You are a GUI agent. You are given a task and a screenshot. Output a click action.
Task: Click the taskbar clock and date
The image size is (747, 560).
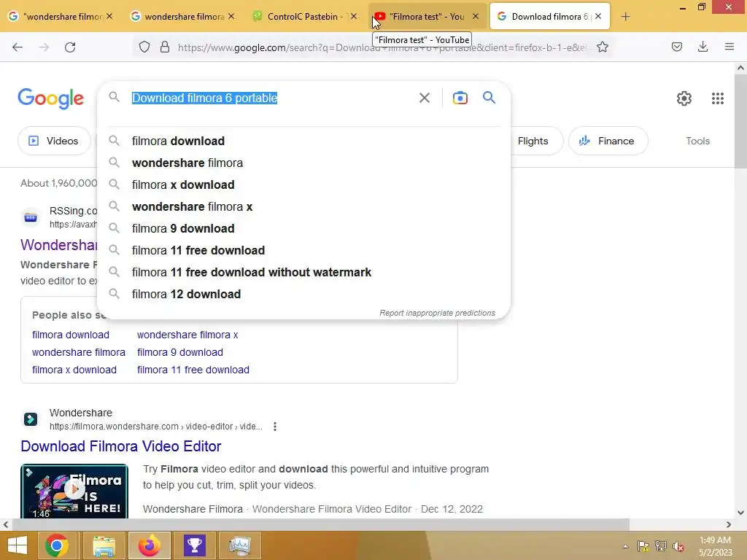[715, 546]
